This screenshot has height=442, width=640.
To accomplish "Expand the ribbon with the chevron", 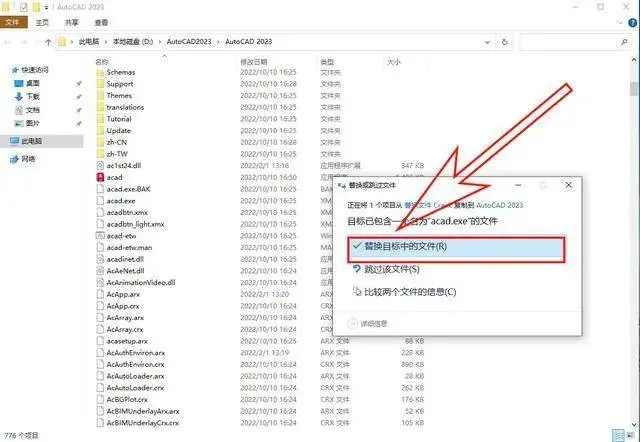I will coord(620,23).
